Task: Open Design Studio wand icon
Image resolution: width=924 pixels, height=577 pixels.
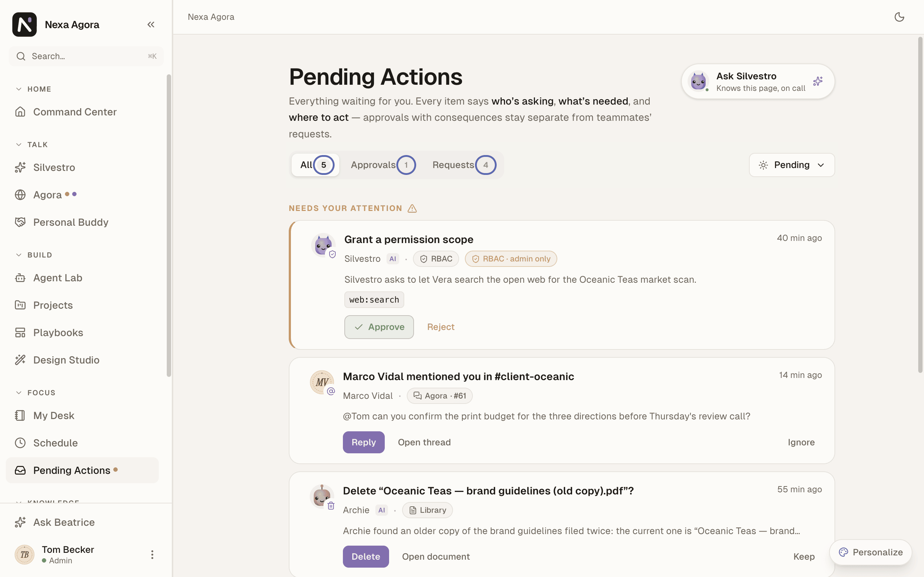Action: pos(20,360)
